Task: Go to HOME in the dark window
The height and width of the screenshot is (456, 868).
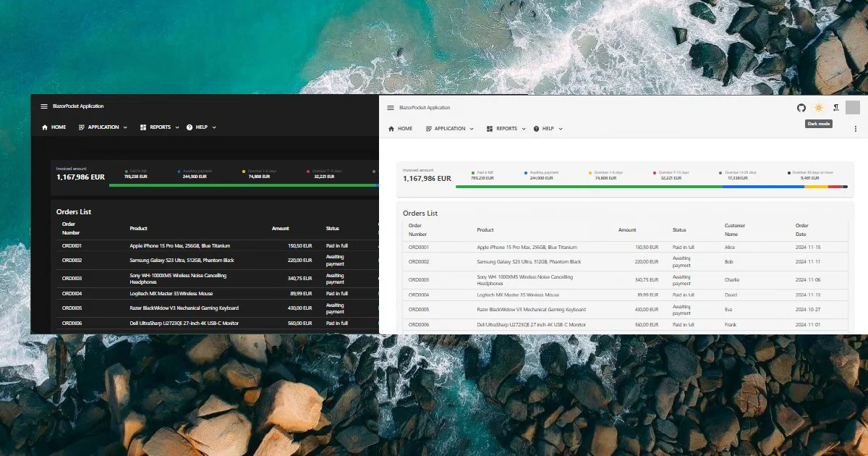Action: (x=54, y=127)
